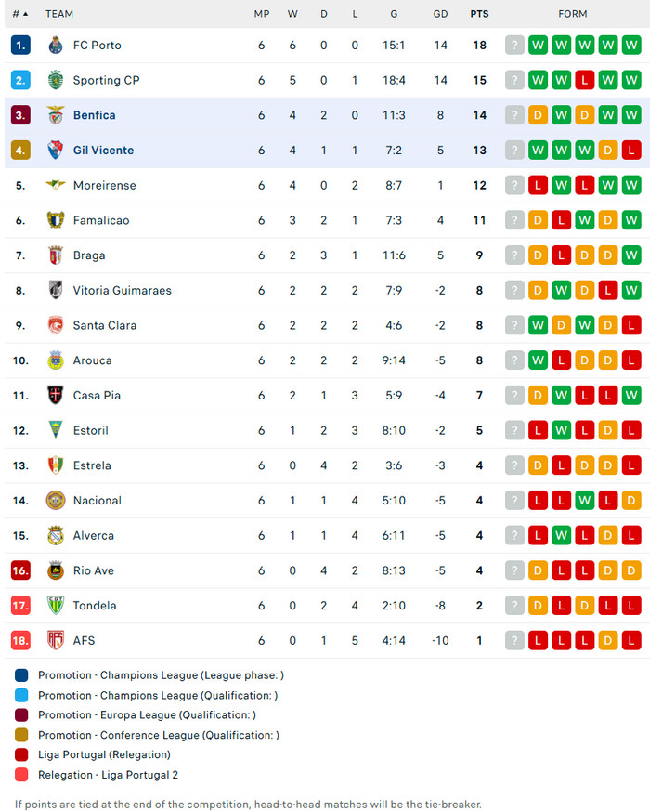650x812 pixels.
Task: Click Sporting CP's red L form badge
Action: [584, 80]
